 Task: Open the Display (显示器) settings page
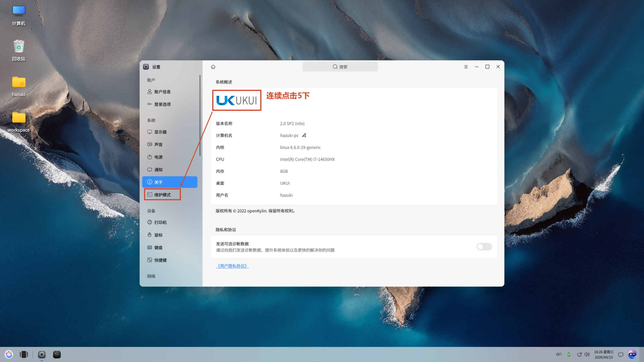pyautogui.click(x=160, y=132)
